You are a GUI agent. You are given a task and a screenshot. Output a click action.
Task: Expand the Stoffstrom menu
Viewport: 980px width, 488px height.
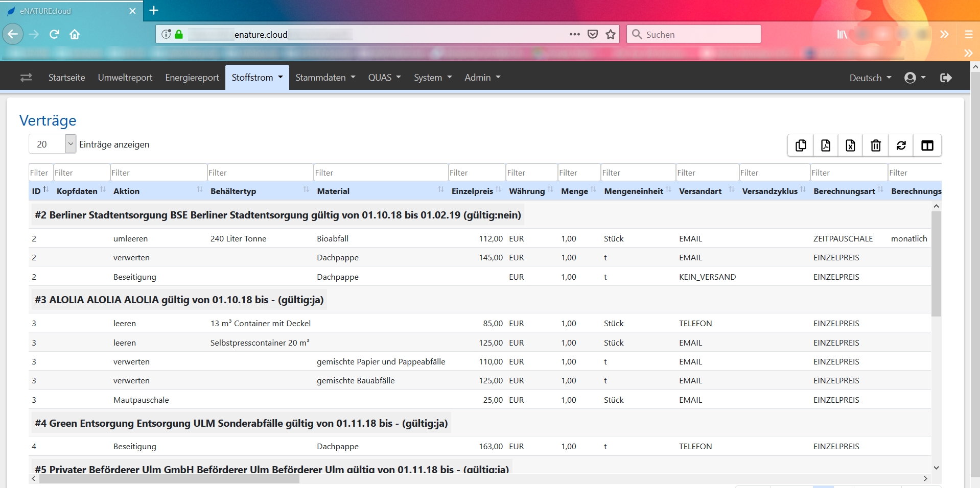[257, 78]
